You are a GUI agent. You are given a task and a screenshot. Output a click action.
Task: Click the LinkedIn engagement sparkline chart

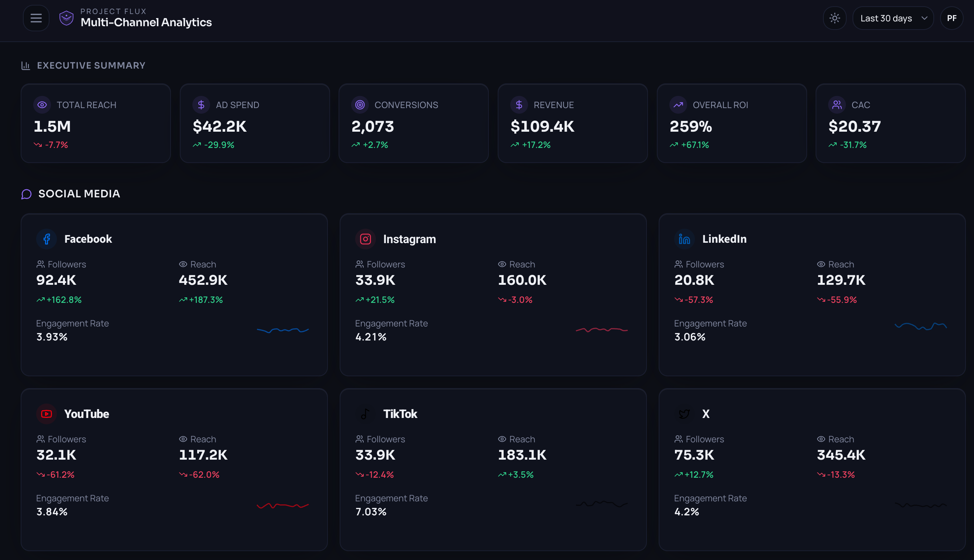coord(920,327)
